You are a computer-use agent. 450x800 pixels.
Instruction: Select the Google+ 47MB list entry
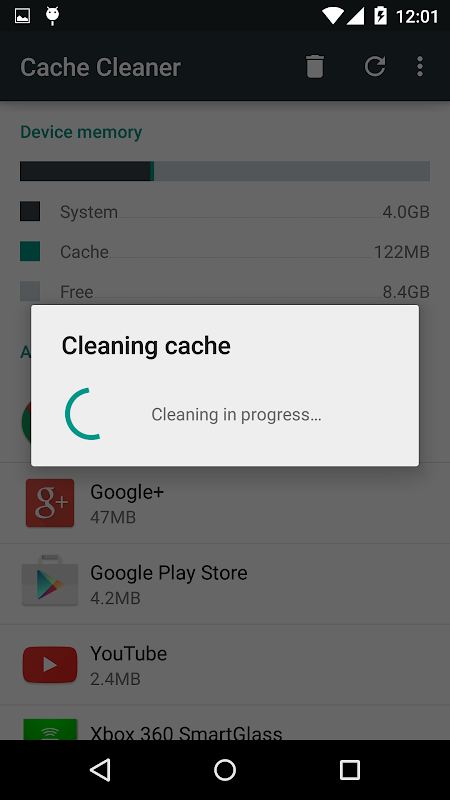(x=225, y=504)
